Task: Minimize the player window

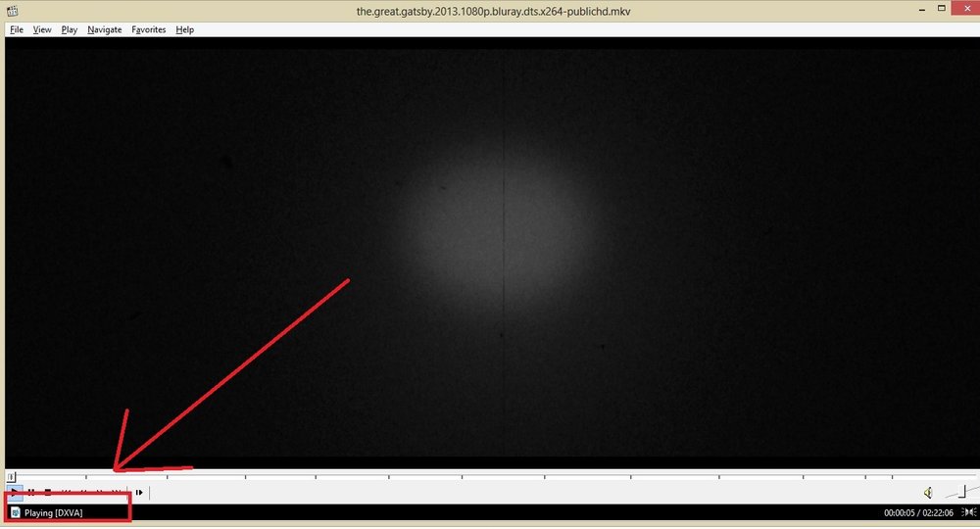Action: (922, 10)
